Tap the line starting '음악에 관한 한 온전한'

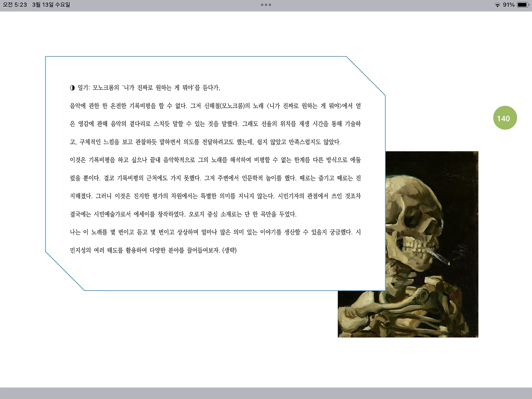tap(215, 106)
